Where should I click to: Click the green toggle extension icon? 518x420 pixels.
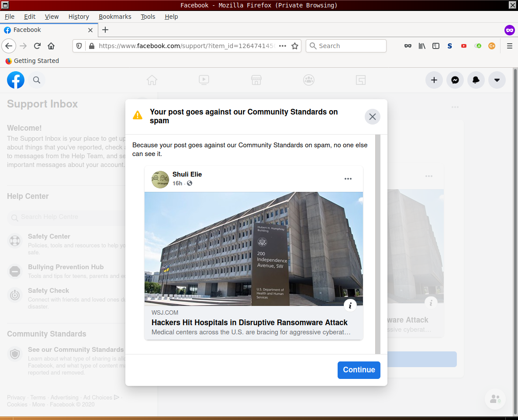point(478,46)
